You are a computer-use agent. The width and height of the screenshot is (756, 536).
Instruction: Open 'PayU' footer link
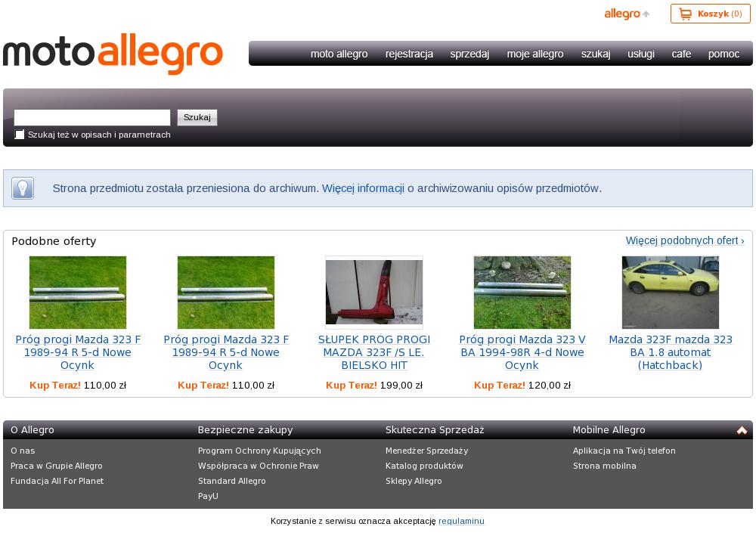pos(208,495)
